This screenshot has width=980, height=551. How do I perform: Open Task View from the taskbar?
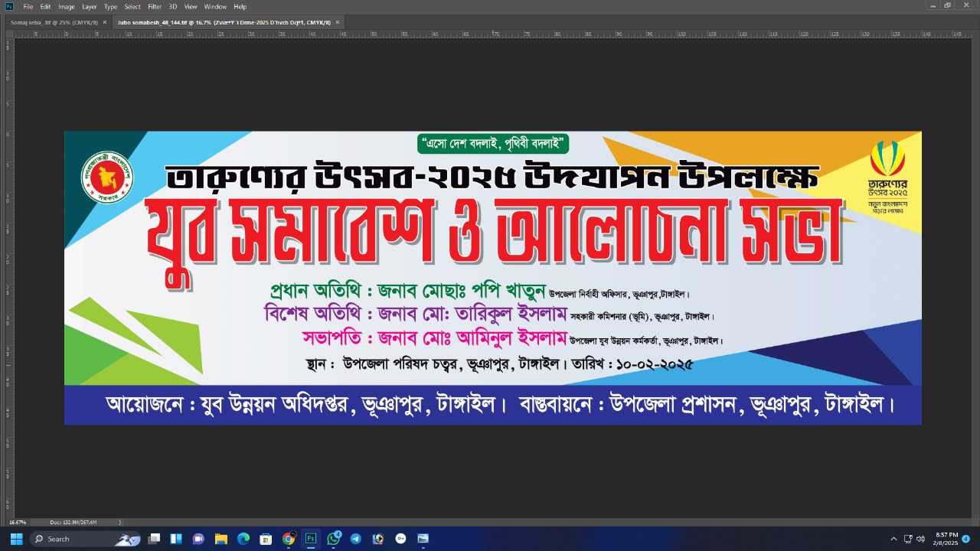coord(152,540)
